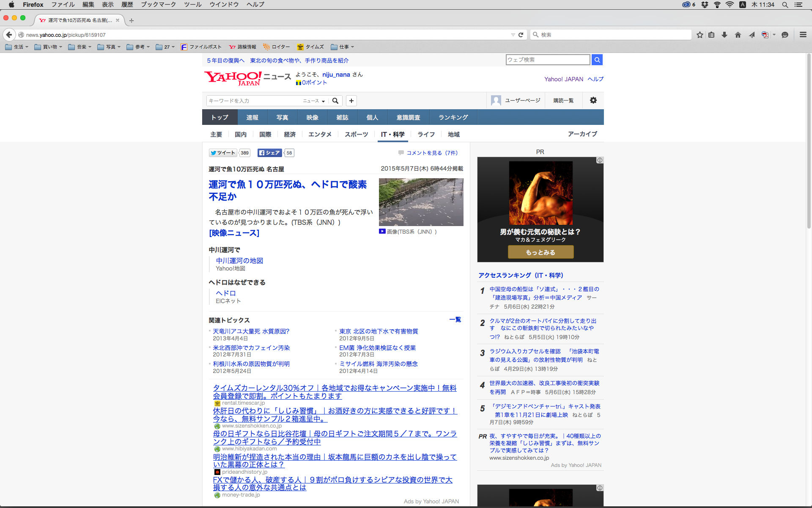812x508 pixels.
Task: Reload the page with refresh icon
Action: coord(521,35)
